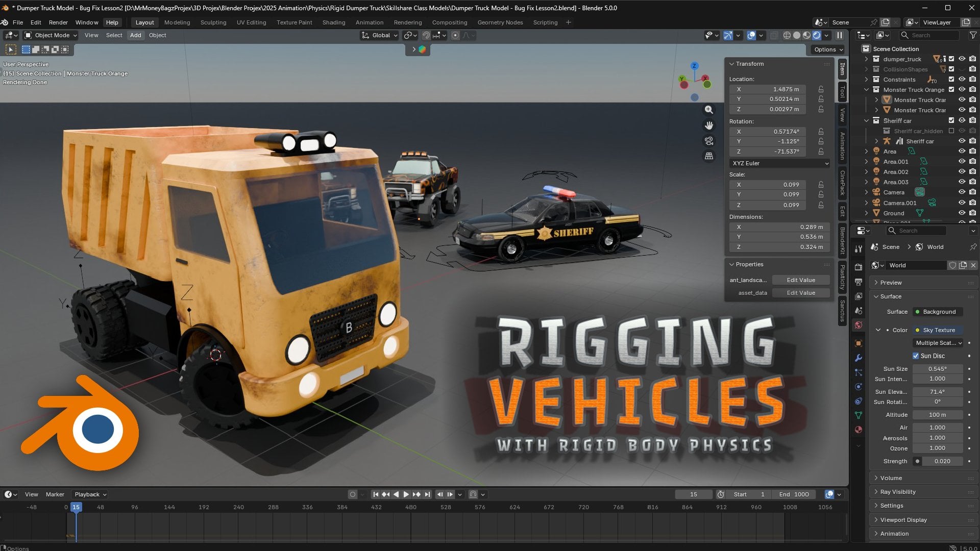Open the Material properties tab icon

click(x=859, y=430)
